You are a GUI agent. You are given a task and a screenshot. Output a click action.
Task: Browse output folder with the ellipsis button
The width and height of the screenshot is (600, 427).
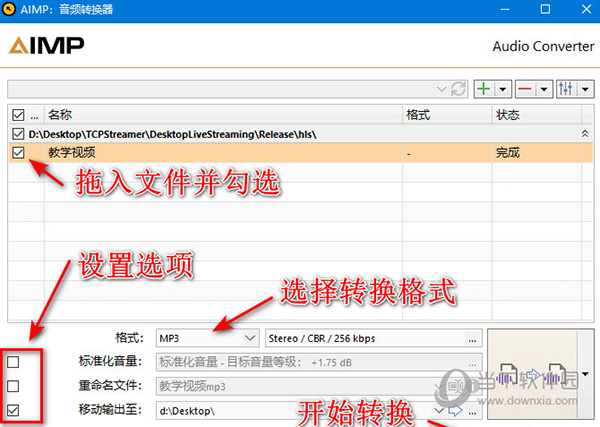[x=473, y=412]
